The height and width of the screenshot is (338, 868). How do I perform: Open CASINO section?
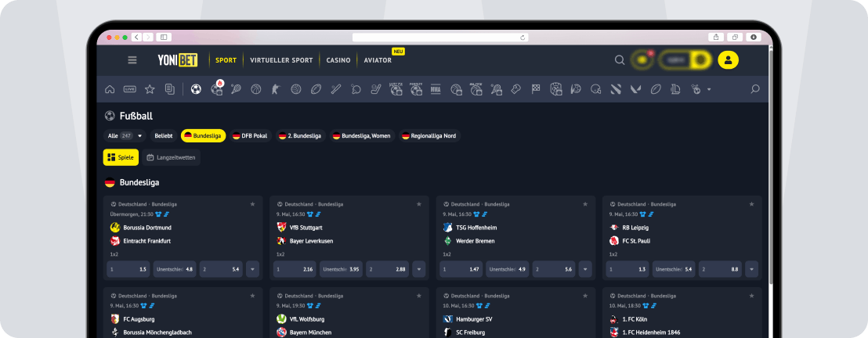pyautogui.click(x=338, y=60)
